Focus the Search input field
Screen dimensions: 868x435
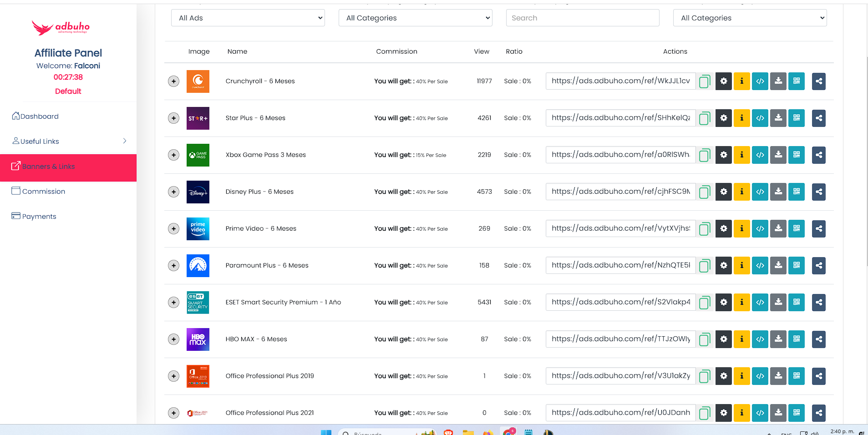tap(583, 18)
